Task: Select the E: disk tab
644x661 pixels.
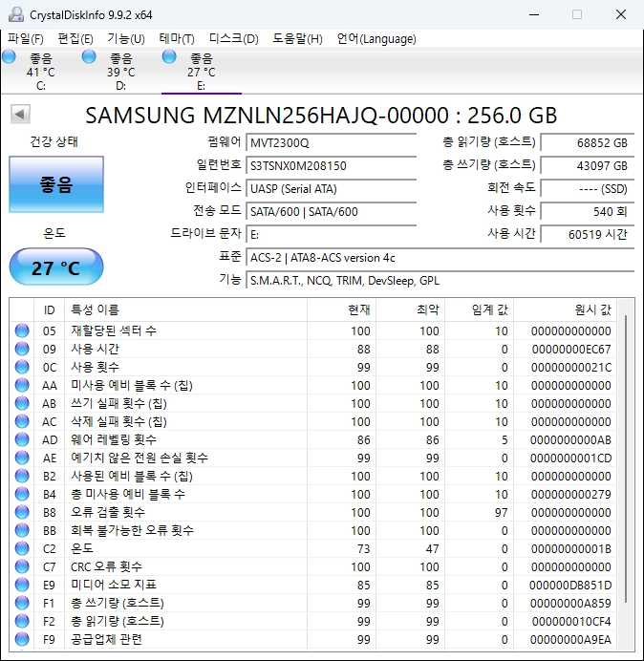Action: click(x=202, y=71)
